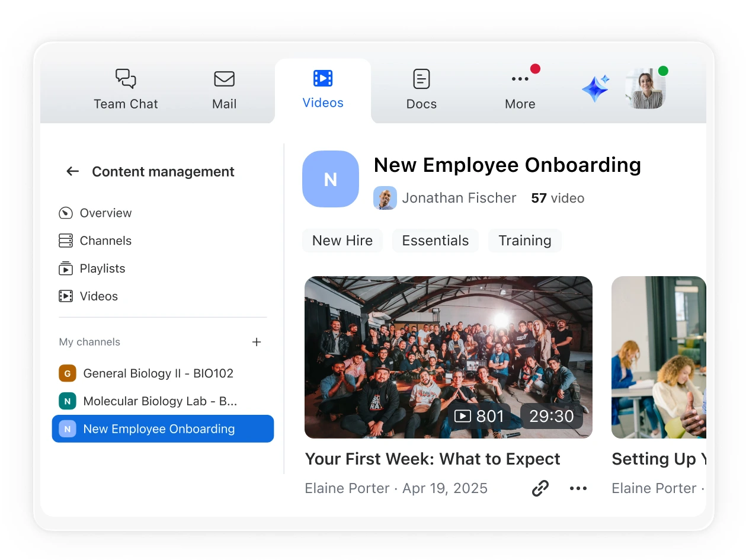This screenshot has width=746, height=560.
Task: Play the Your First Week video thumbnail
Action: [x=448, y=357]
